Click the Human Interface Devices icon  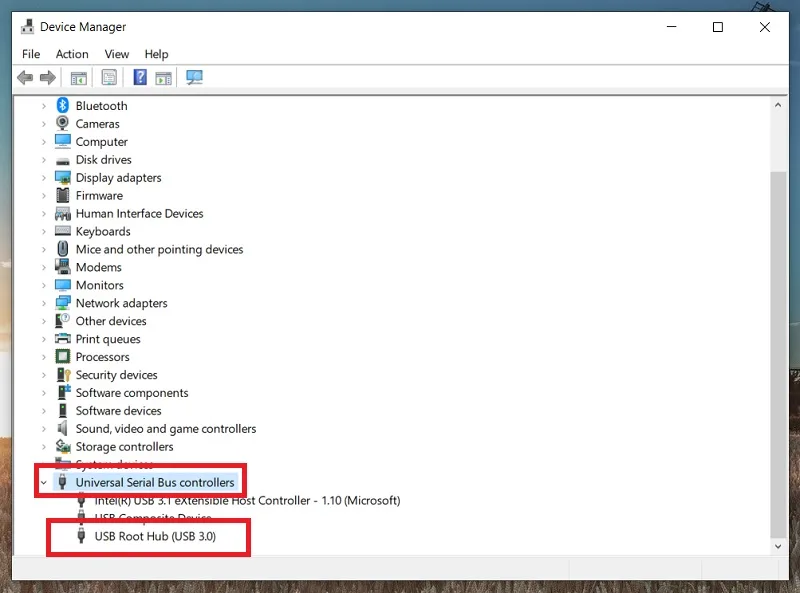click(63, 214)
